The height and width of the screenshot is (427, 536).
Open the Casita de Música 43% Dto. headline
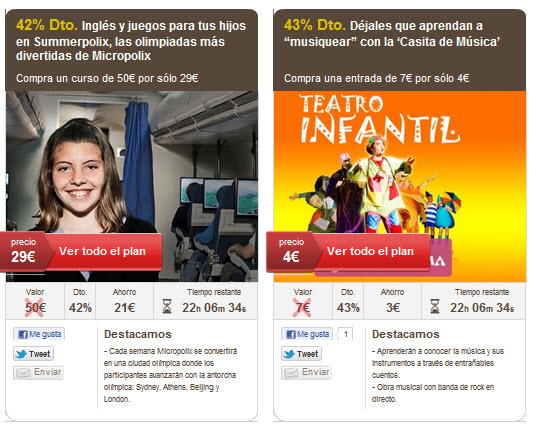click(392, 33)
